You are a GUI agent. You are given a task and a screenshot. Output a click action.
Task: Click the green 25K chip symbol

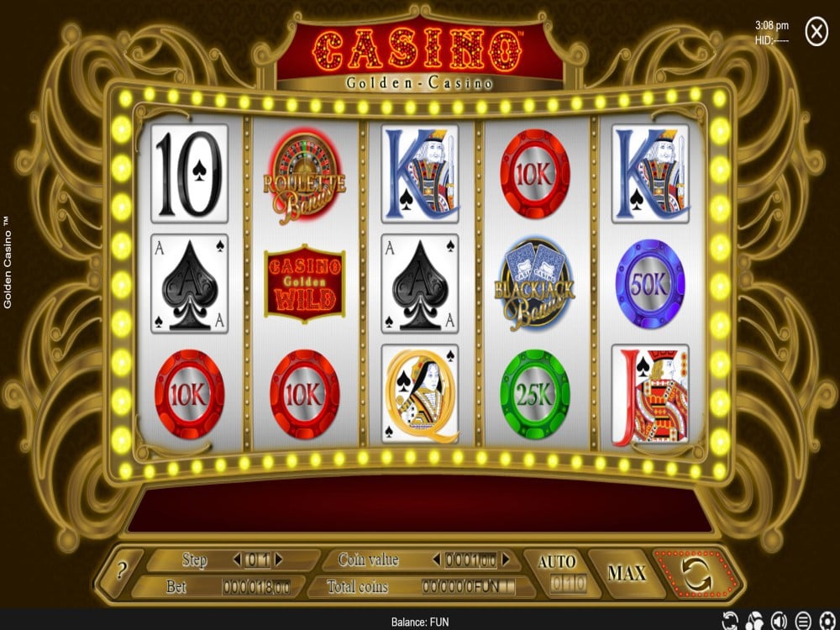(534, 394)
